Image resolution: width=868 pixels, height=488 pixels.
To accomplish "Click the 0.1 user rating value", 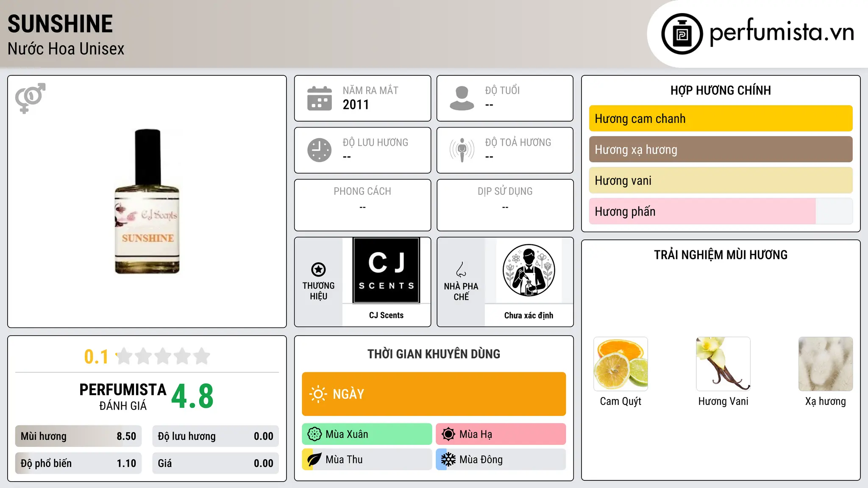I will [96, 357].
